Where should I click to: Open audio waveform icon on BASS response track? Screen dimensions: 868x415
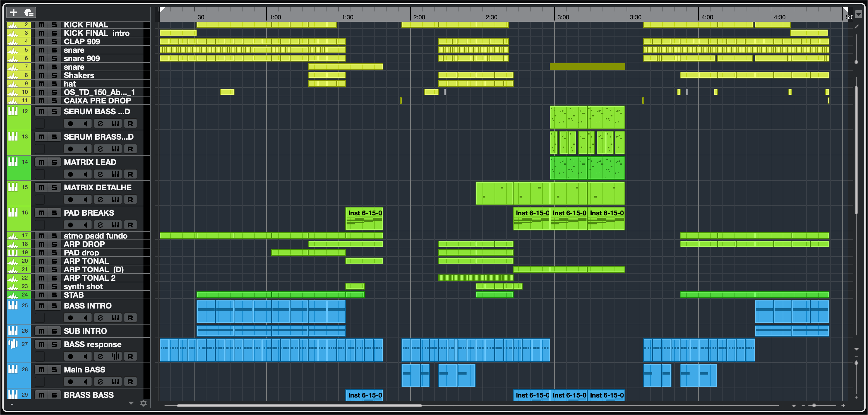[115, 356]
